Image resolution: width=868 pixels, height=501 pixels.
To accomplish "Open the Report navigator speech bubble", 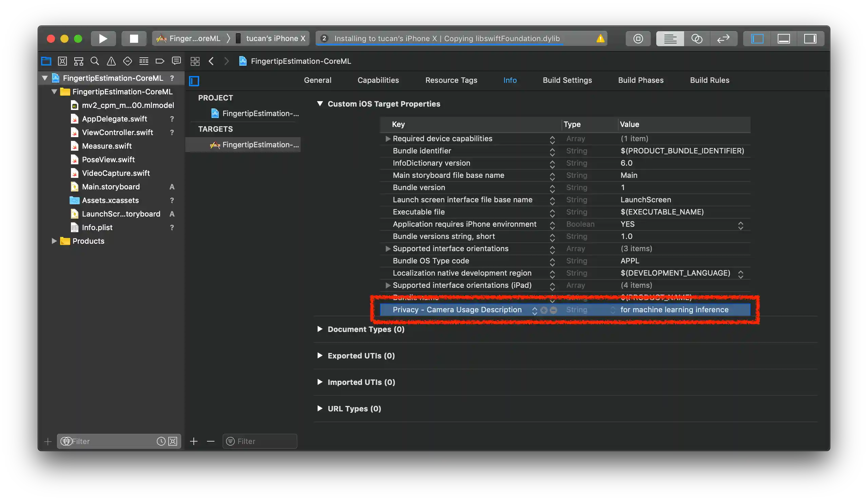I will click(176, 61).
